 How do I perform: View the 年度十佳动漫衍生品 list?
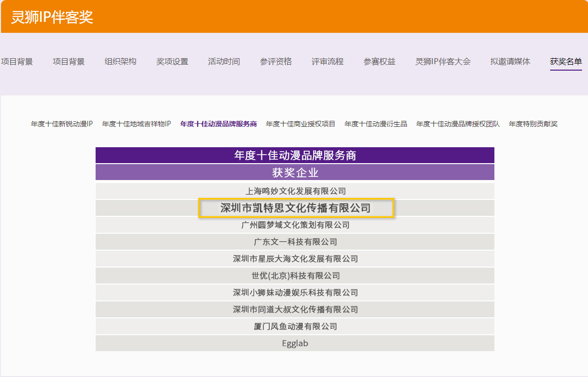click(x=376, y=124)
